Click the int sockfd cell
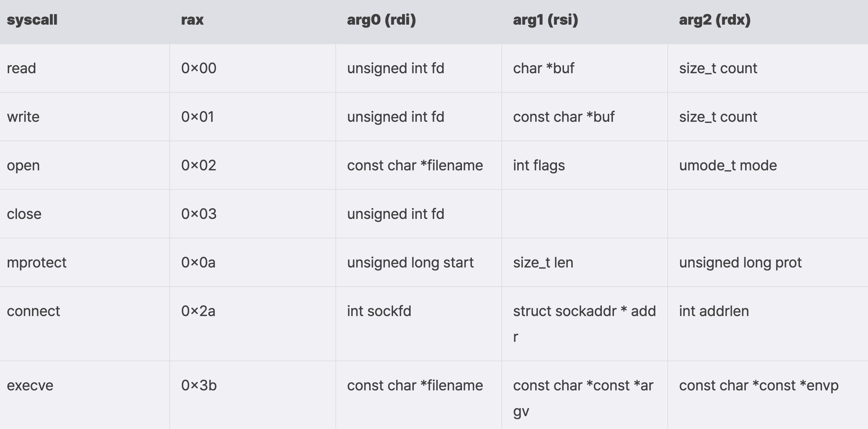This screenshot has width=868, height=429. (379, 311)
